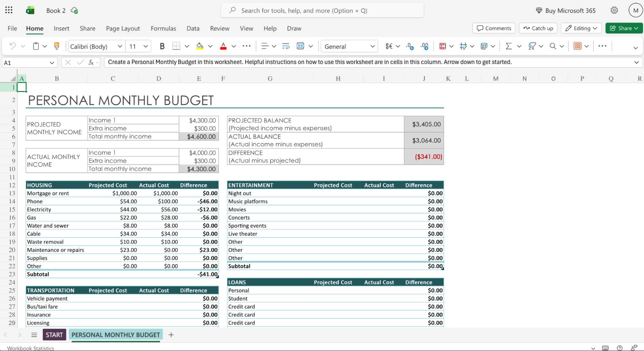644x351 pixels.
Task: Expand the Name Box dropdown A1
Action: pos(52,62)
